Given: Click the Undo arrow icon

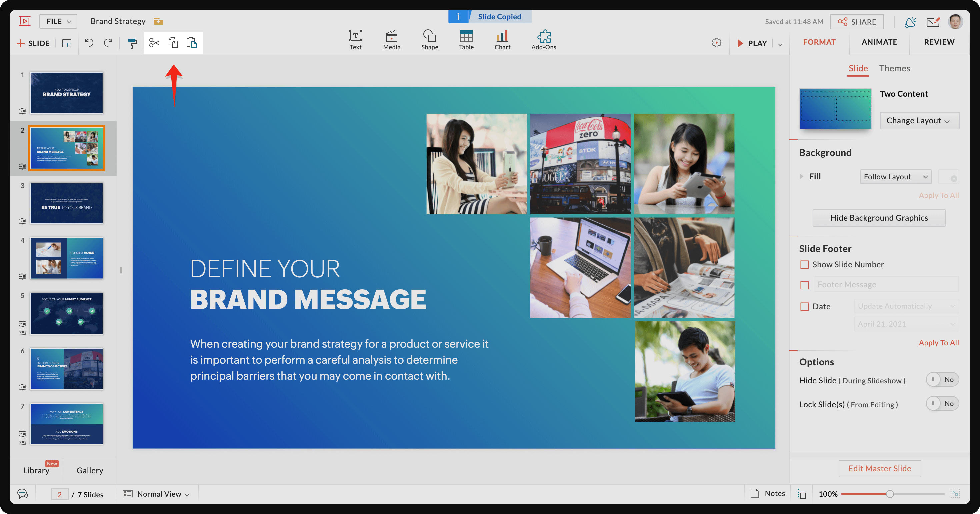Looking at the screenshot, I should point(89,43).
